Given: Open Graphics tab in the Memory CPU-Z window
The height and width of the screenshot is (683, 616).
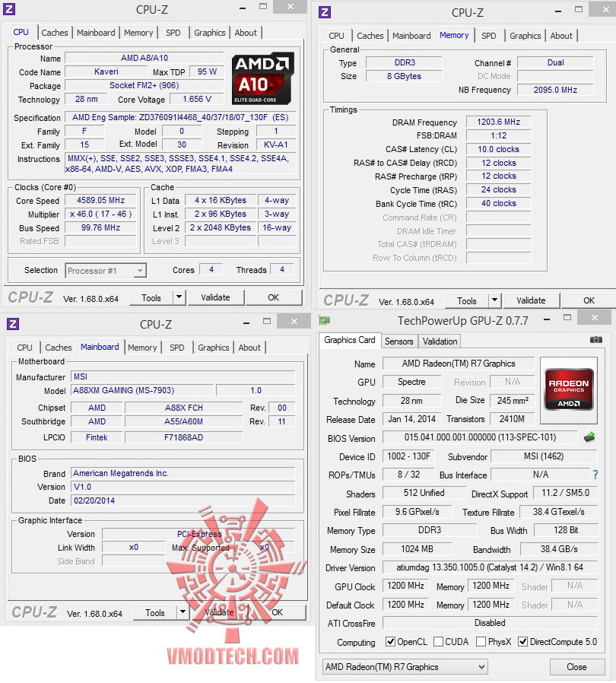Looking at the screenshot, I should point(525,36).
